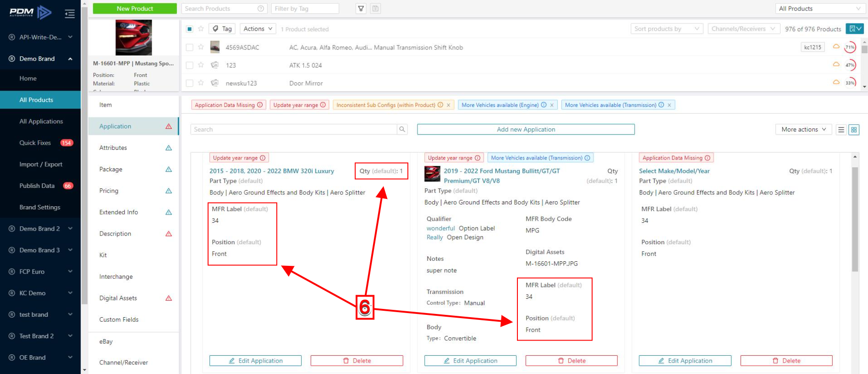Viewport: 868px width, 374px height.
Task: Click the 47% completion ring for product 123
Action: [850, 65]
